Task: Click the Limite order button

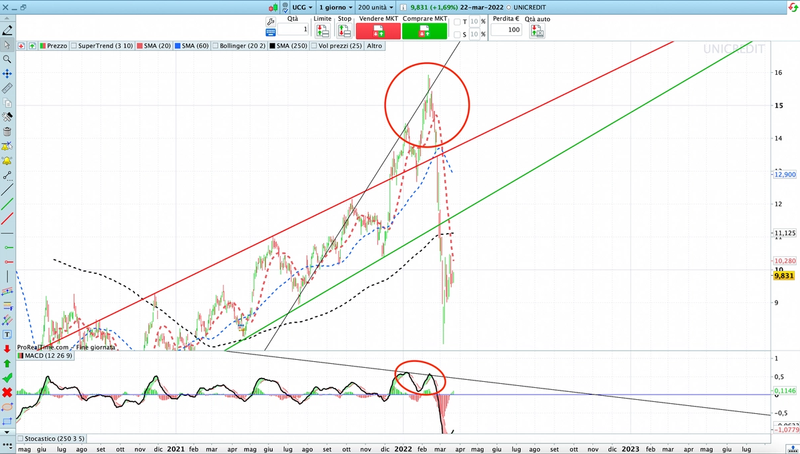Action: coord(322,31)
